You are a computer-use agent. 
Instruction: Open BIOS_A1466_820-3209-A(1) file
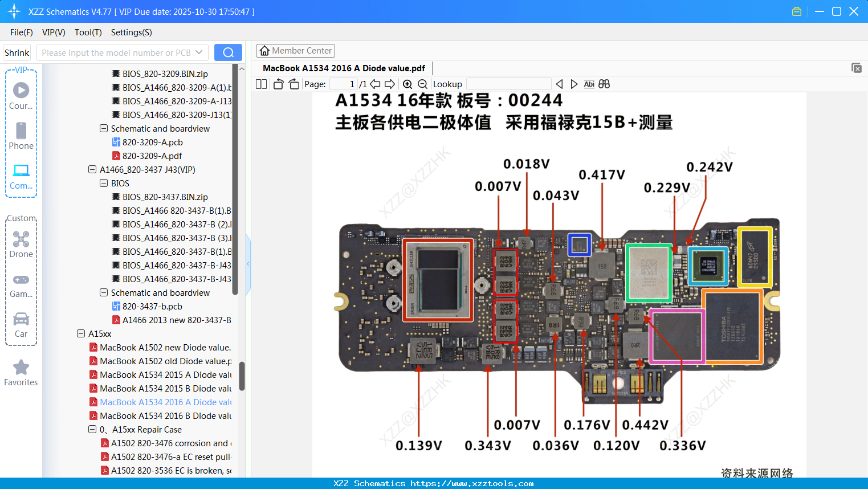[177, 87]
